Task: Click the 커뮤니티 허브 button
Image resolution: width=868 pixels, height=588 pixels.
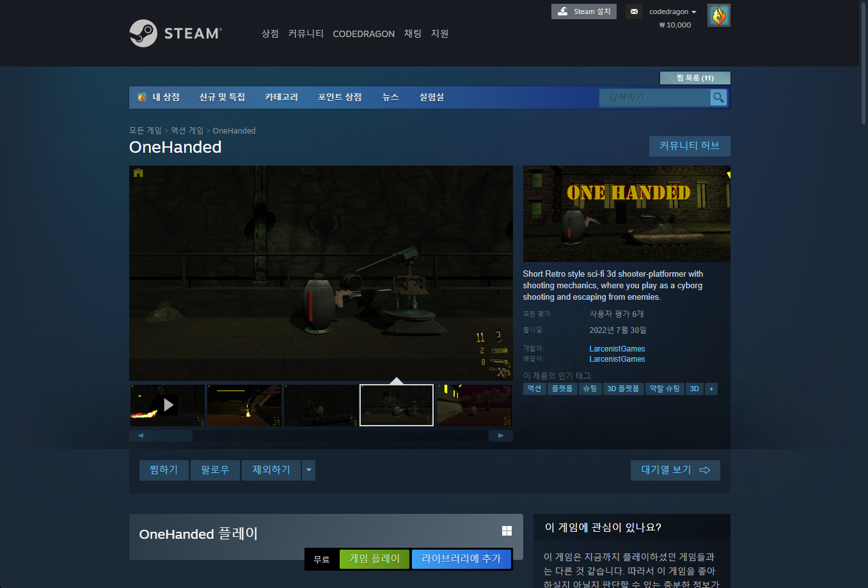Action: 690,146
